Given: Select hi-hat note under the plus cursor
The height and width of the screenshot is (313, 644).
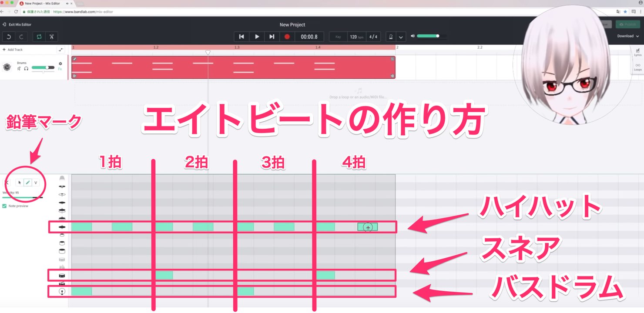Looking at the screenshot, I should pos(368,227).
